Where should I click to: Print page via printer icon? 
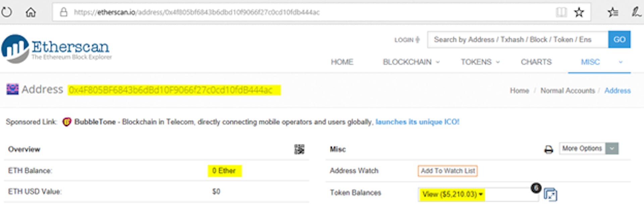(548, 149)
